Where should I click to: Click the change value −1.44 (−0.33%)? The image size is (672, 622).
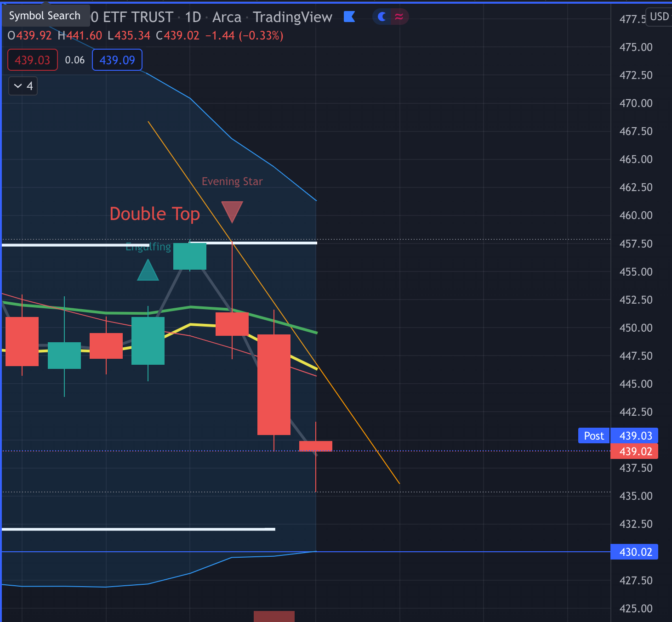click(x=244, y=36)
